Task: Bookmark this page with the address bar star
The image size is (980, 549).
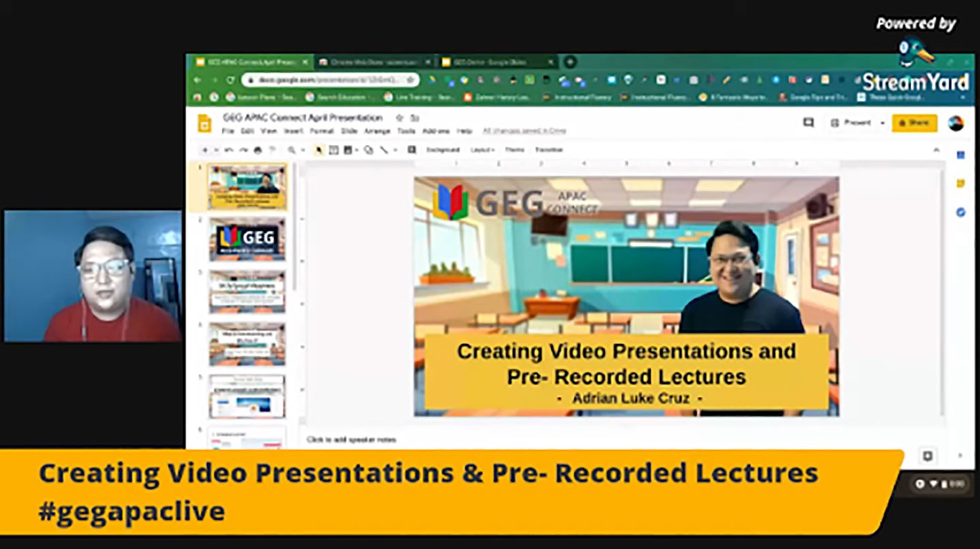Action: click(x=410, y=80)
